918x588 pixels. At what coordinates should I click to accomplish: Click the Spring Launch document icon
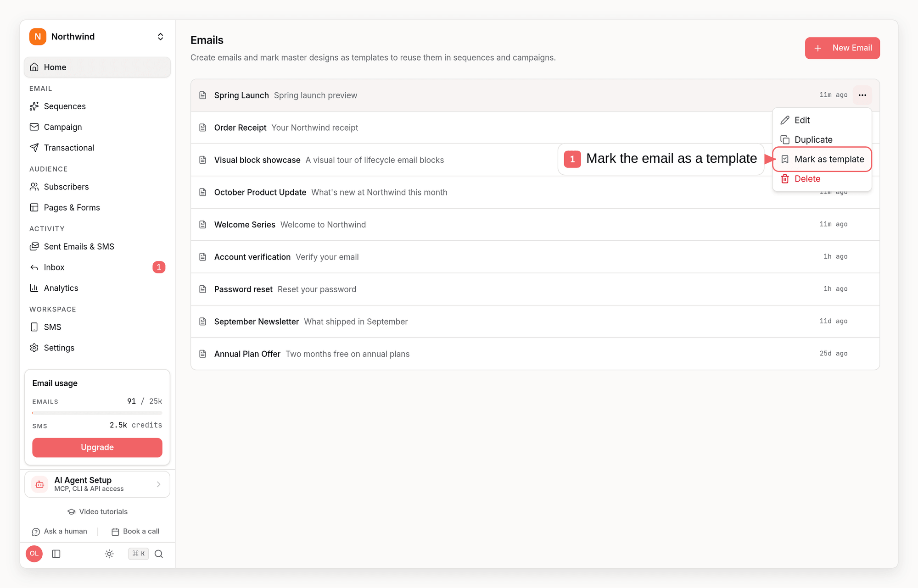(x=202, y=95)
